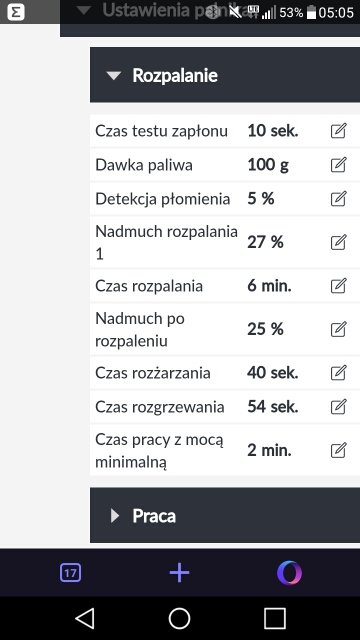
Task: Tap the sigma app icon in status bar
Action: click(16, 12)
